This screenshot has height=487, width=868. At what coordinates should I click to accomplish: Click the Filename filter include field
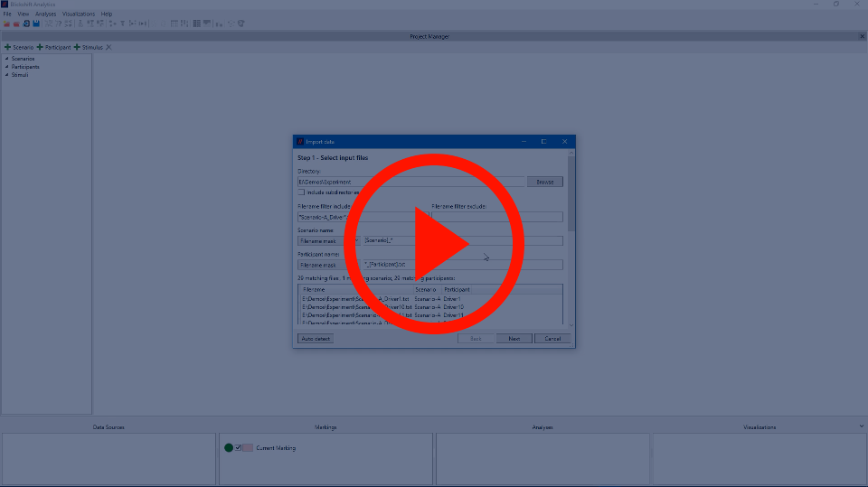click(x=363, y=217)
